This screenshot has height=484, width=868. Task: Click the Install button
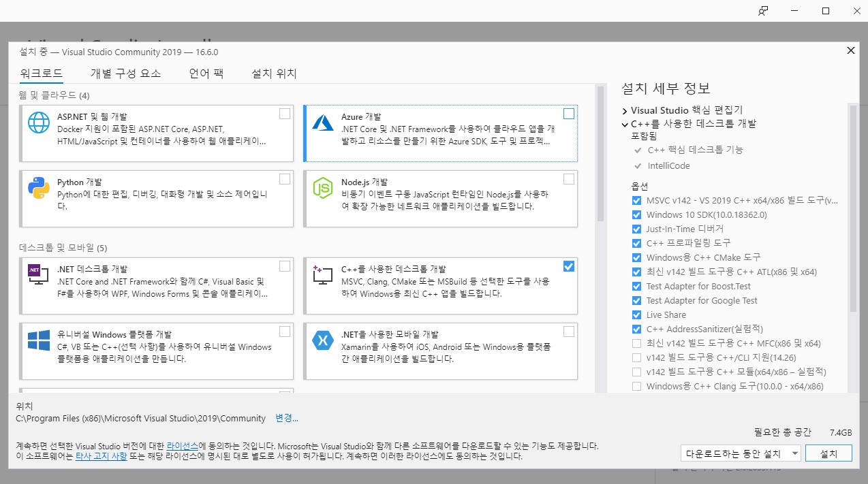coord(828,453)
